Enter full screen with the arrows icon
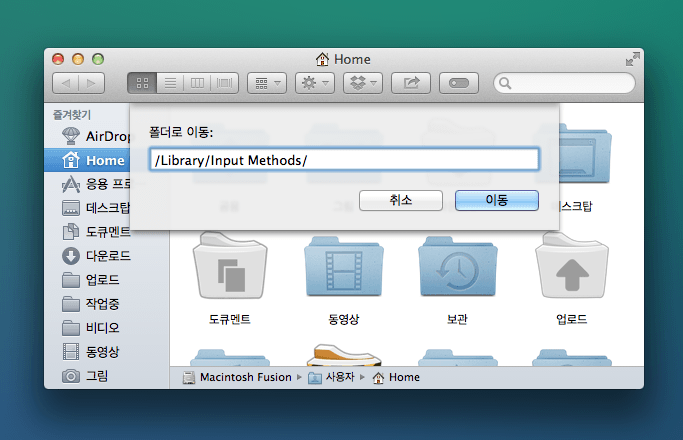 pos(631,59)
